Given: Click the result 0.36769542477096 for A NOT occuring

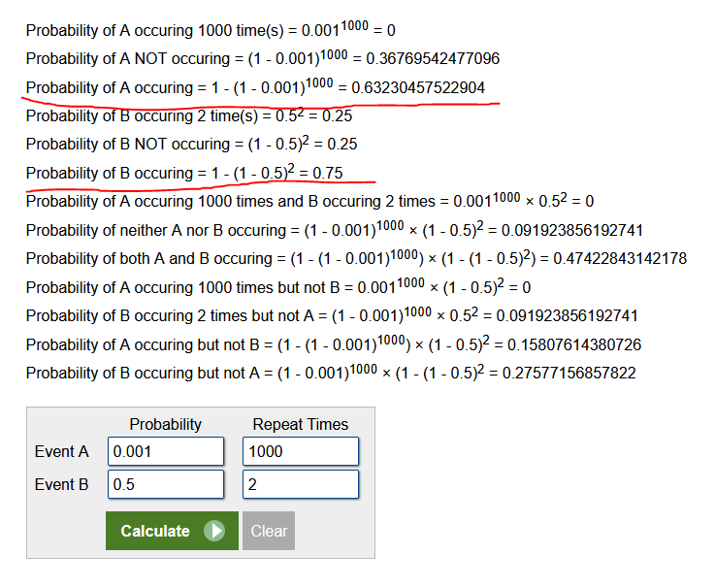Looking at the screenshot, I should (433, 59).
